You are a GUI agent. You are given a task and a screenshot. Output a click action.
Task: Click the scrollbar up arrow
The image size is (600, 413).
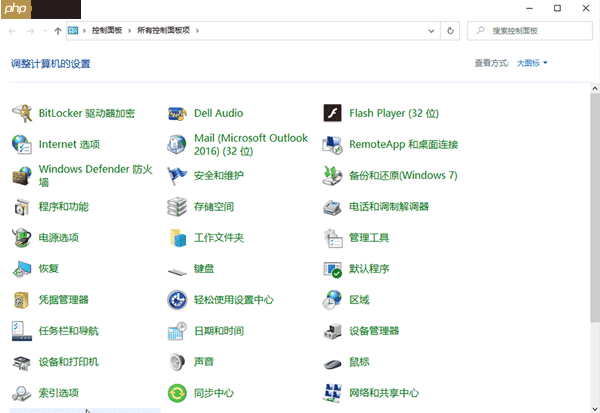[x=595, y=88]
